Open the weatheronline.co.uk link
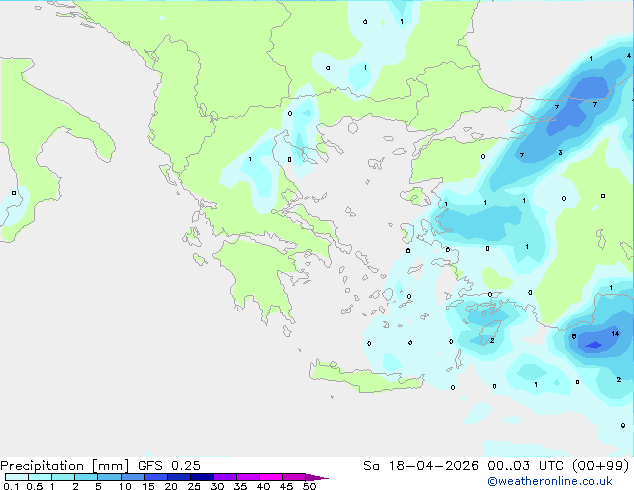The width and height of the screenshot is (634, 490). pos(550,481)
